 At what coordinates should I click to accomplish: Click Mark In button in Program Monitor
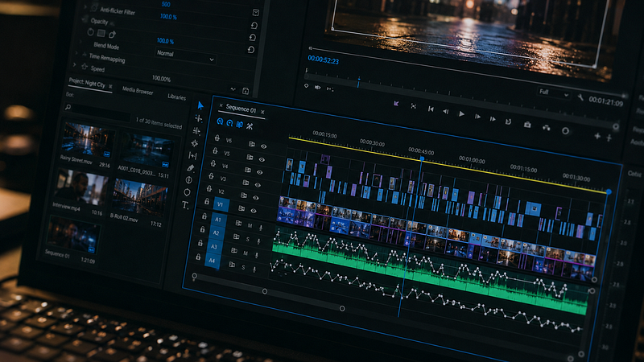[396, 104]
